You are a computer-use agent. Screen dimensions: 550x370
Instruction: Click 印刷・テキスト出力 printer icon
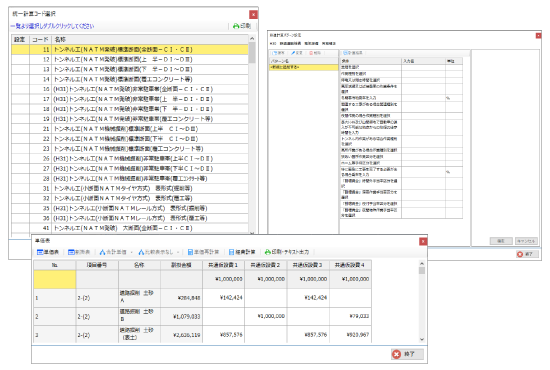pyautogui.click(x=268, y=252)
